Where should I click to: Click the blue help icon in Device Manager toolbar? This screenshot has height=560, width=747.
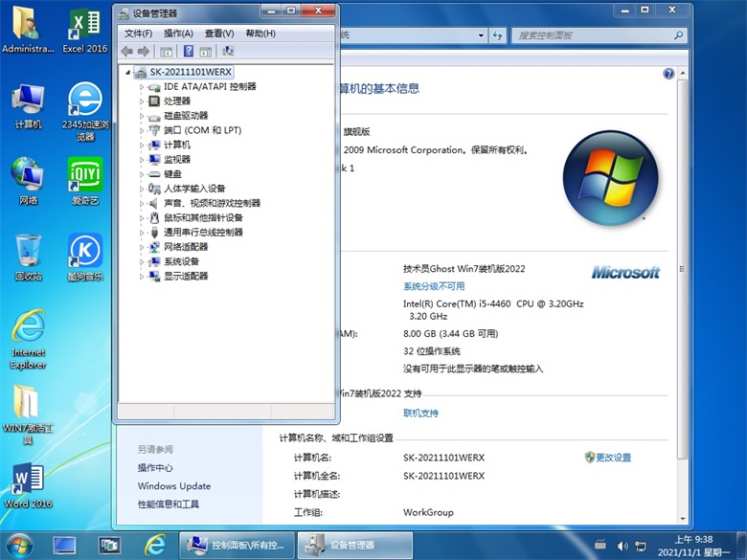point(188,52)
